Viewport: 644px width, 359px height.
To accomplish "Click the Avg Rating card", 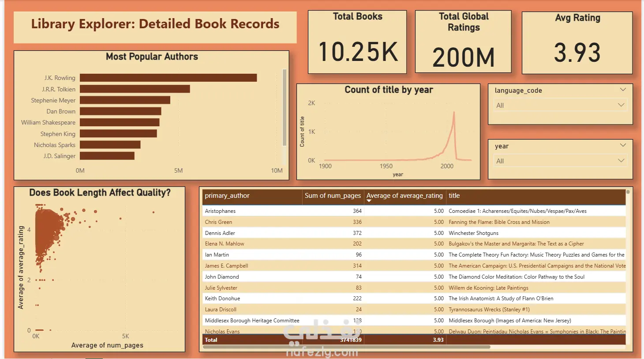I will point(577,43).
